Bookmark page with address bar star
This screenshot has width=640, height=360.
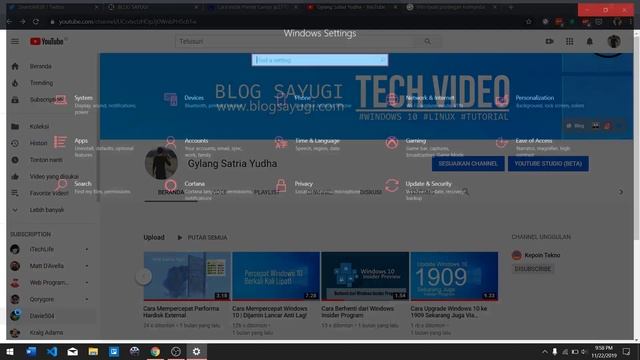coord(529,22)
